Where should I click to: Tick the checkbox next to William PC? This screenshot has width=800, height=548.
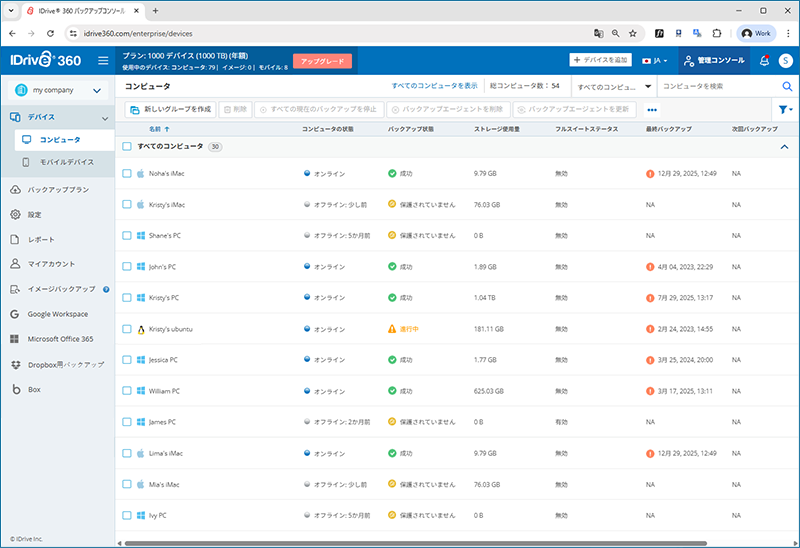pyautogui.click(x=127, y=391)
